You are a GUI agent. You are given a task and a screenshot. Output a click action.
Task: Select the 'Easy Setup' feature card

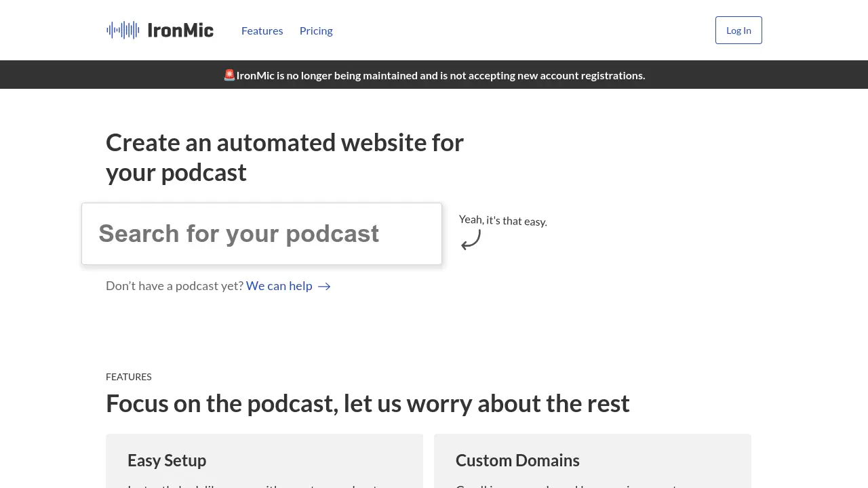pyautogui.click(x=264, y=460)
